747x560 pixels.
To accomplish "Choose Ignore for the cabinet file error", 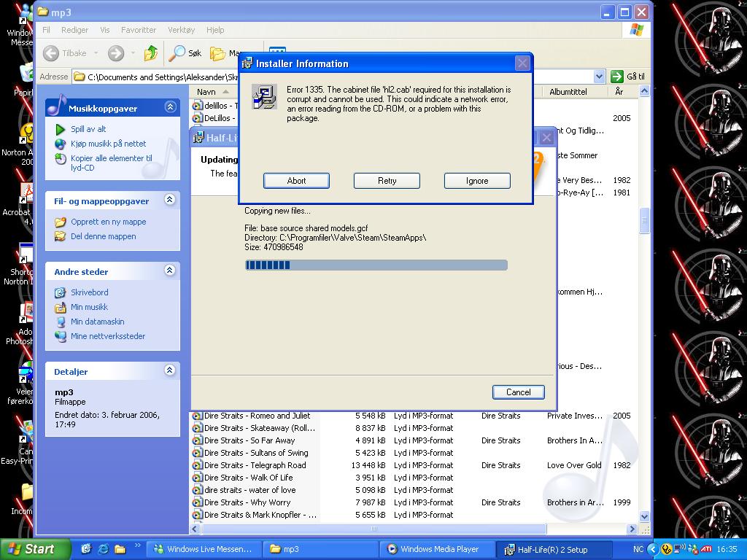I will point(477,181).
